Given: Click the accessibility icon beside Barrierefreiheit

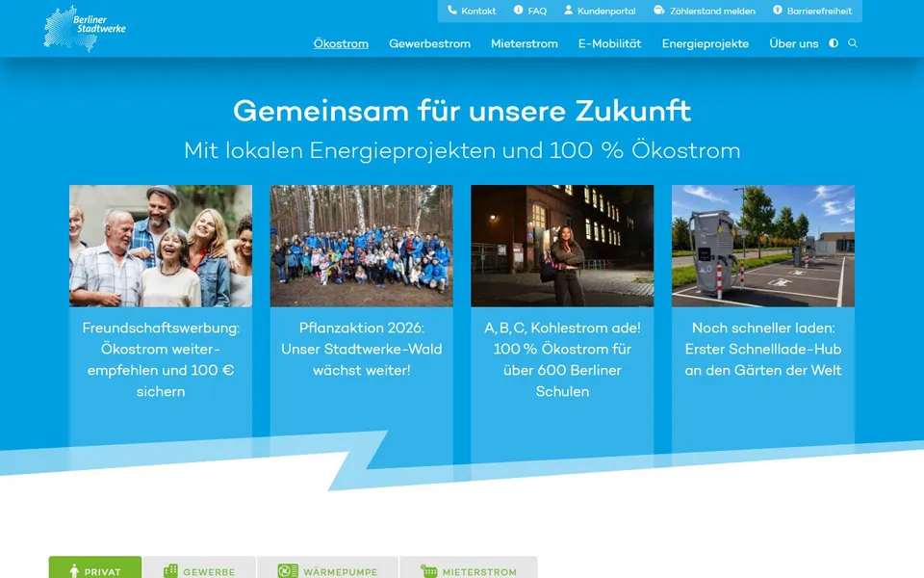Looking at the screenshot, I should point(778,10).
